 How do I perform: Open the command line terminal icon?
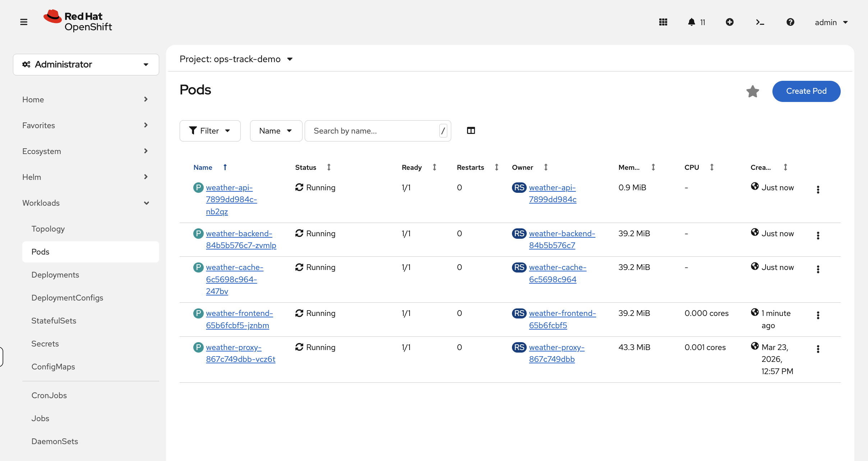pos(760,22)
